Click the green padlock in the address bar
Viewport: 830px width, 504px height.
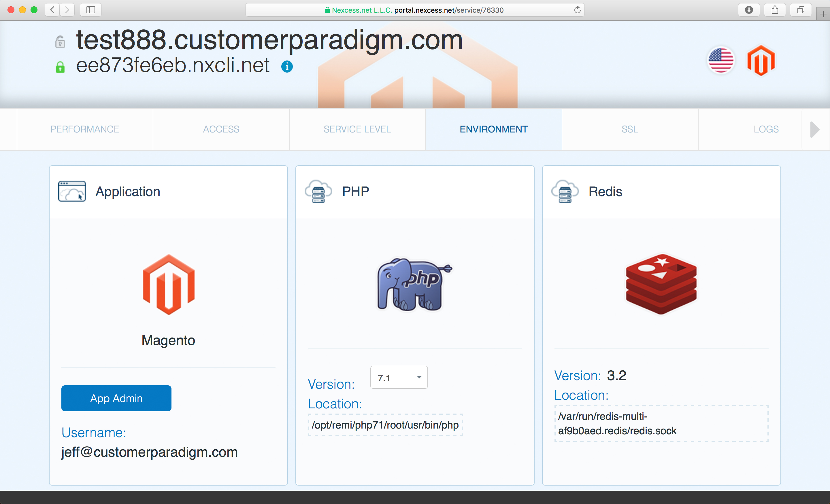(327, 10)
